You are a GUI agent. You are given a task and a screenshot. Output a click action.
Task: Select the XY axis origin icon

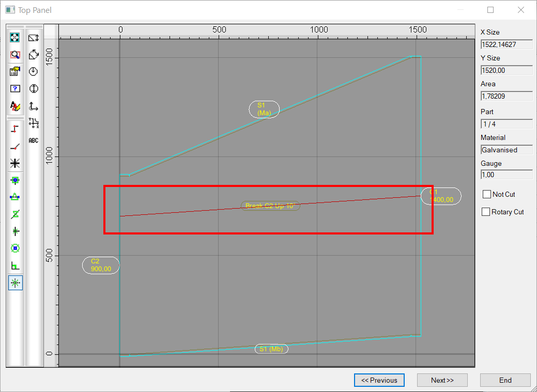[33, 106]
